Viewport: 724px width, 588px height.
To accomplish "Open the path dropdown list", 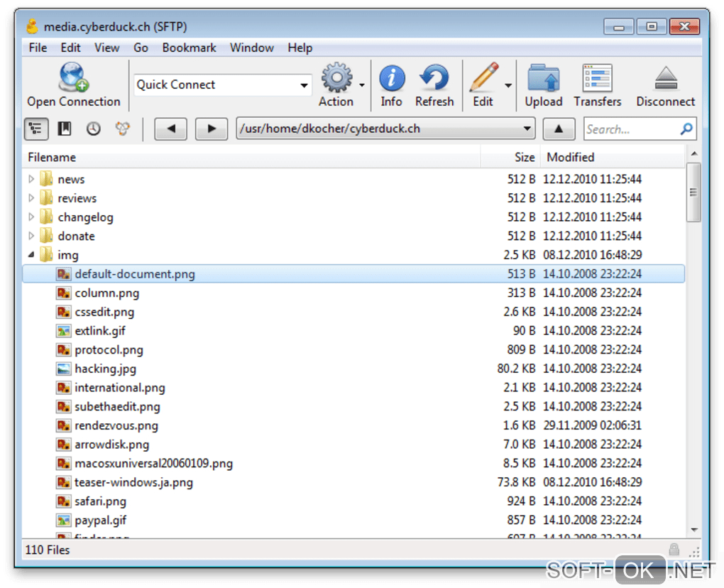I will pyautogui.click(x=527, y=129).
